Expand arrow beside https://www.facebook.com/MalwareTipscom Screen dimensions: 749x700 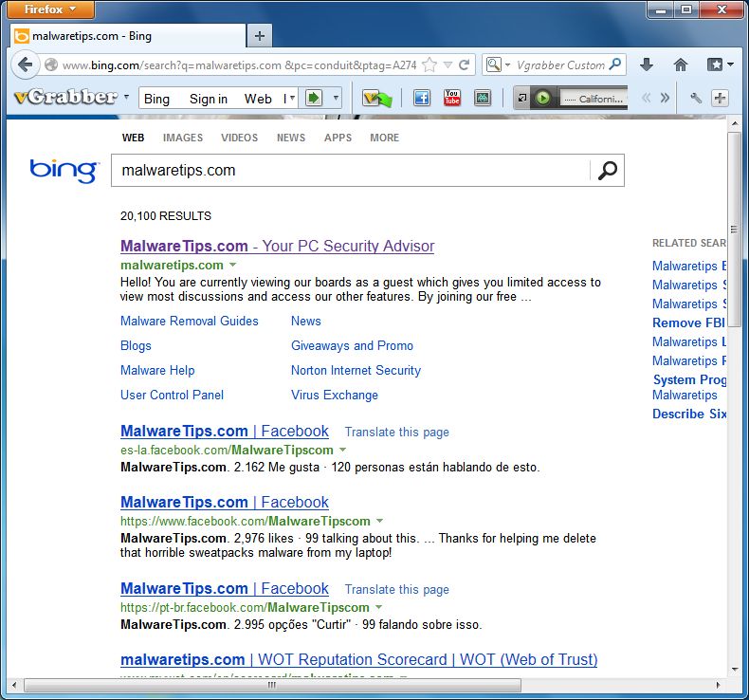(x=380, y=521)
